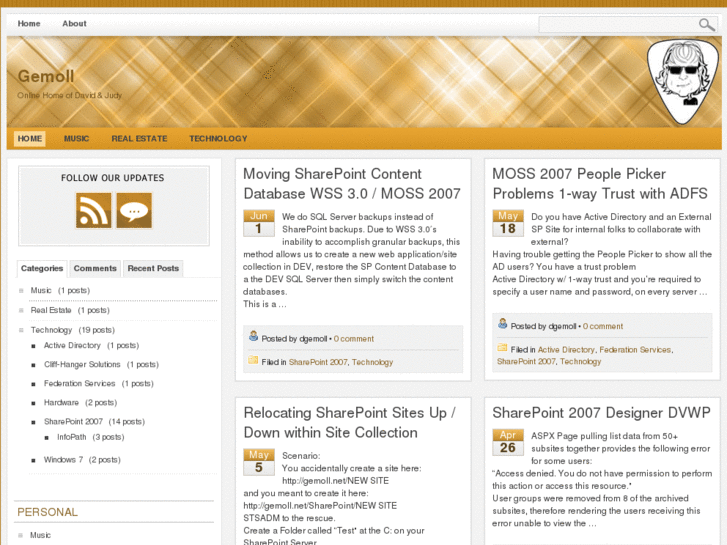Open the Technology category with 19 posts
Image resolution: width=727 pixels, height=545 pixels.
pyautogui.click(x=51, y=330)
